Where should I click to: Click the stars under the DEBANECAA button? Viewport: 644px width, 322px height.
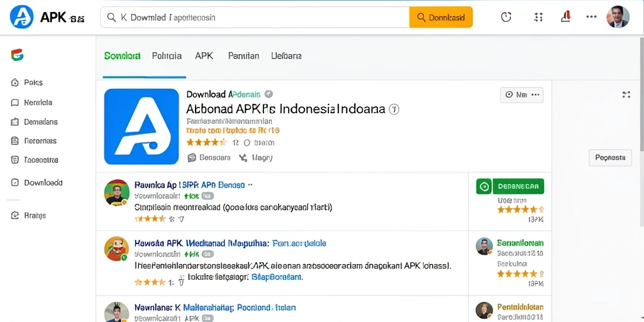(520, 209)
